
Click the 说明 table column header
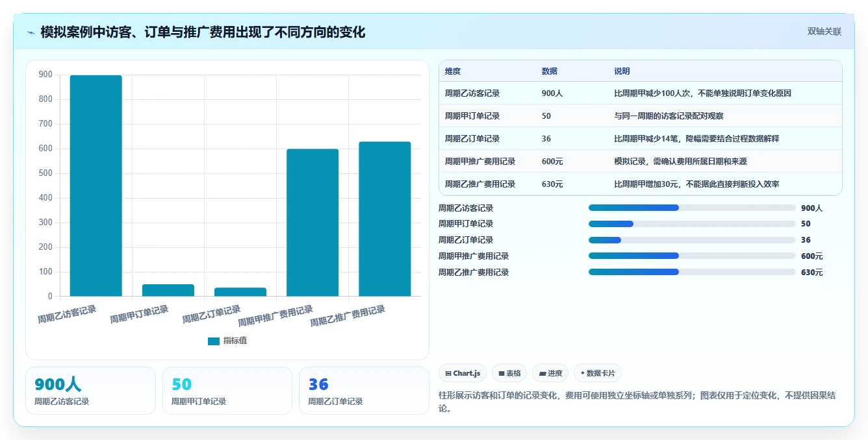[622, 71]
